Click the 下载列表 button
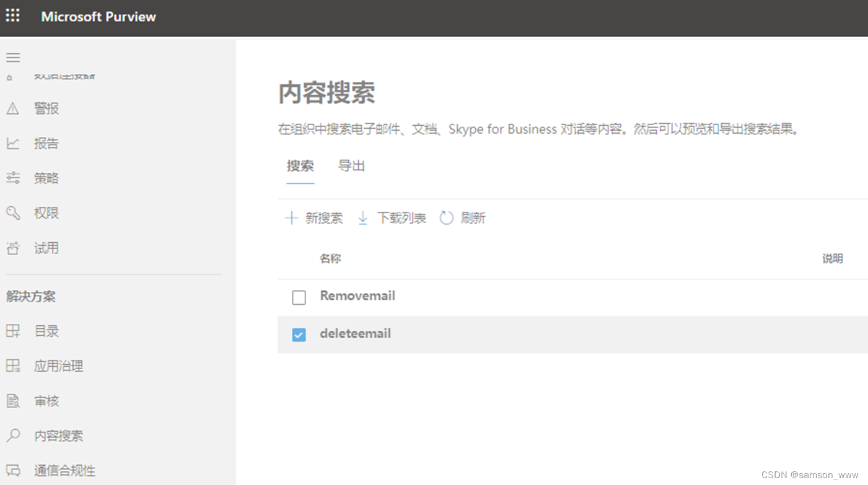 tap(392, 218)
